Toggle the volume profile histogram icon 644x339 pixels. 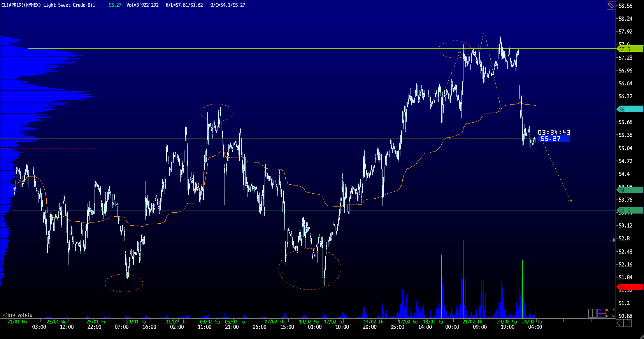tap(601, 313)
